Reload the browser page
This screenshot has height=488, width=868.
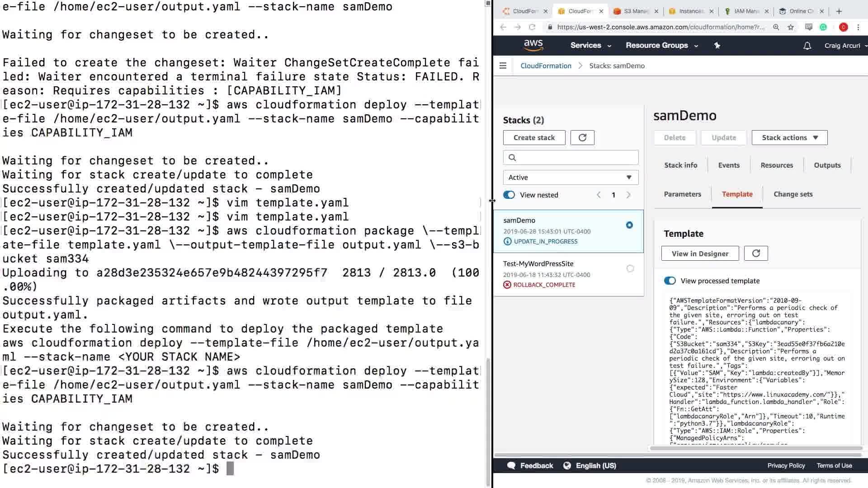(x=532, y=27)
